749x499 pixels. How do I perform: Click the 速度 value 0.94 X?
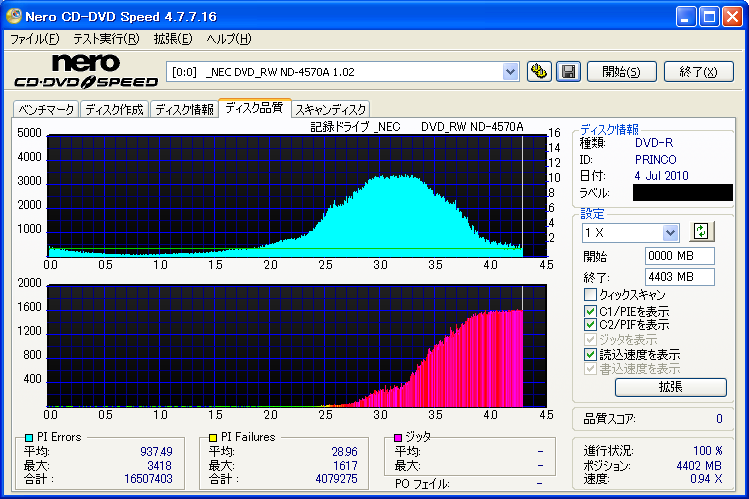click(x=706, y=478)
